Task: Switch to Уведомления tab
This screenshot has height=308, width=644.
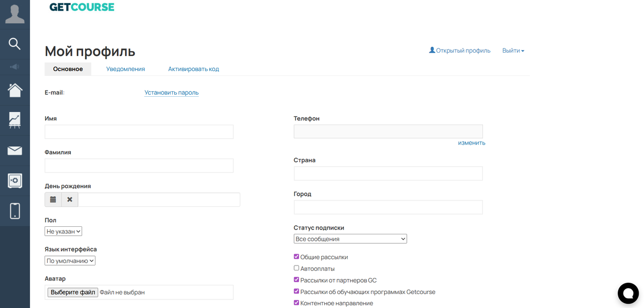Action: (x=126, y=69)
